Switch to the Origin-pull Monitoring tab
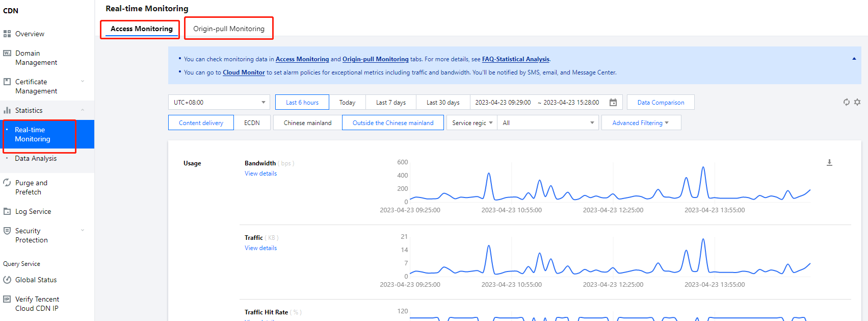 [x=229, y=29]
